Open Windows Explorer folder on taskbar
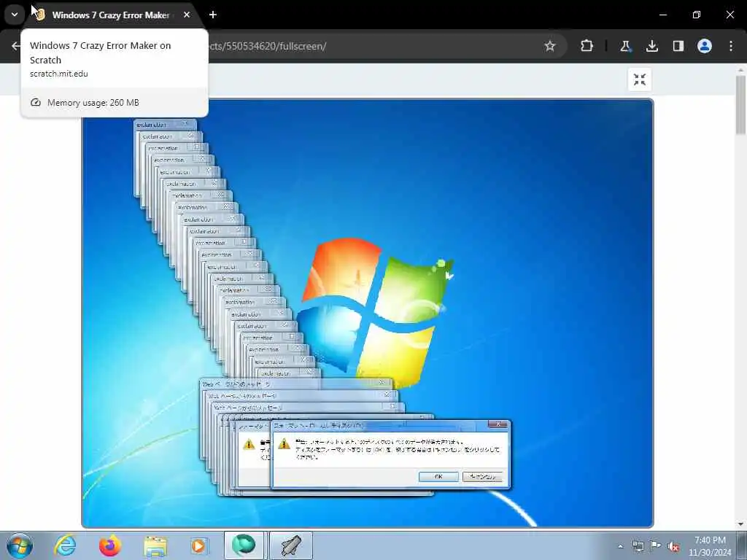This screenshot has height=560, width=747. (x=155, y=546)
